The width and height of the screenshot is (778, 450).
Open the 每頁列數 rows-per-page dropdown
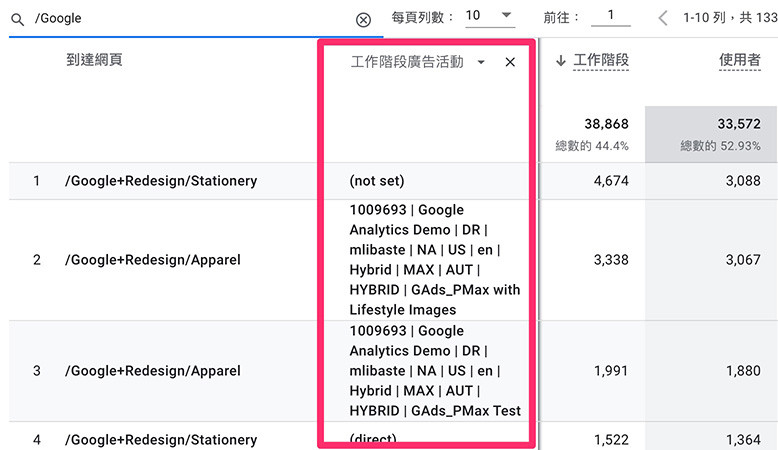click(490, 16)
